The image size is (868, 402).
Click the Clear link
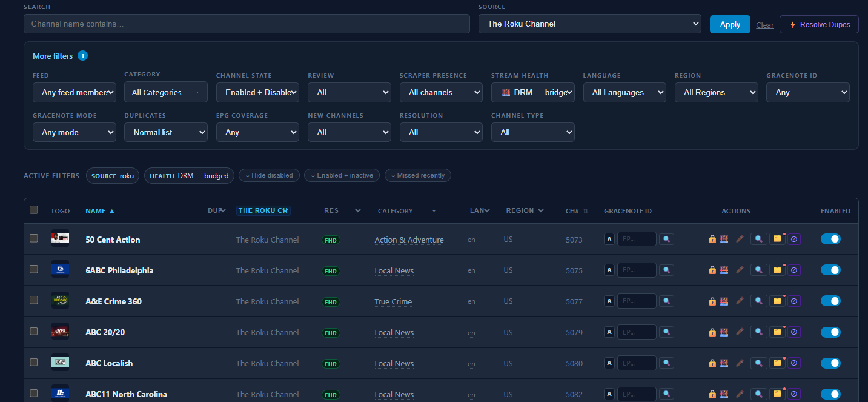pos(765,25)
